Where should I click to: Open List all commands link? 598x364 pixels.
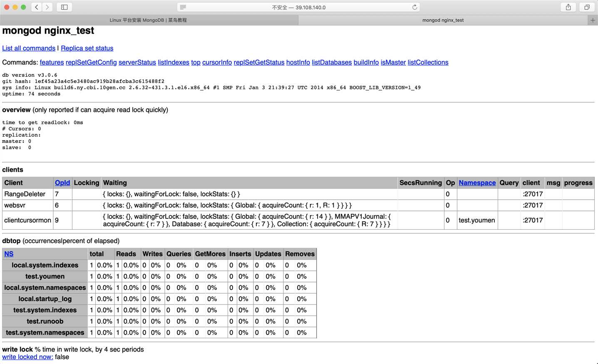pyautogui.click(x=29, y=48)
